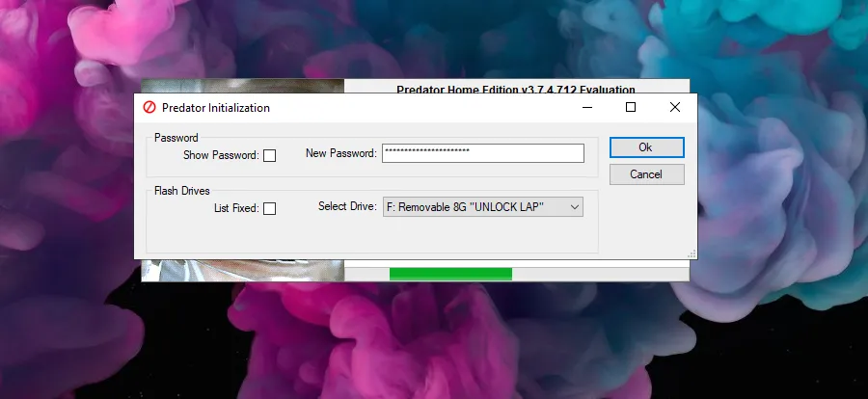Minimize the Predator Initialization dialog

(586, 108)
